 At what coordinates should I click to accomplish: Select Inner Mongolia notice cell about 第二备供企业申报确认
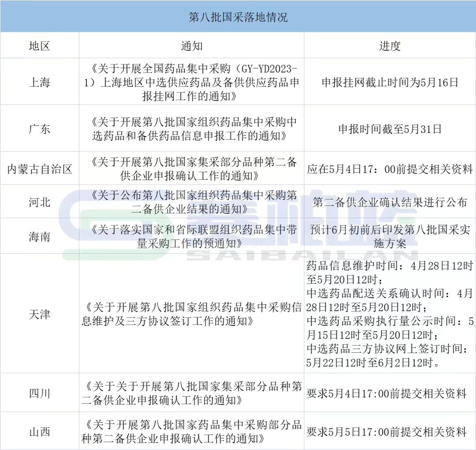192,169
